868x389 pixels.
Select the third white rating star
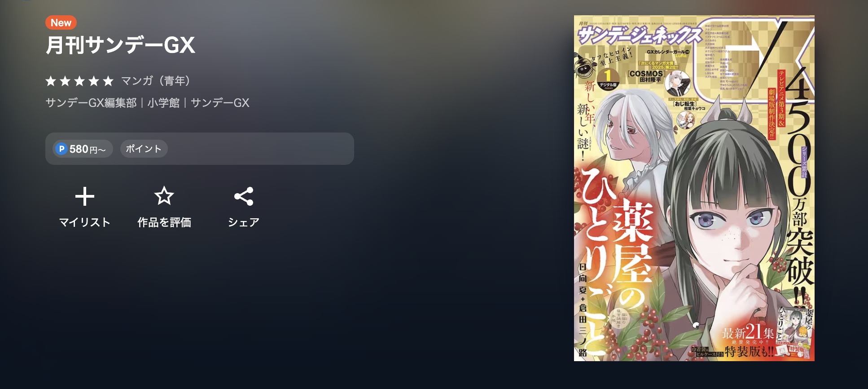pyautogui.click(x=79, y=81)
